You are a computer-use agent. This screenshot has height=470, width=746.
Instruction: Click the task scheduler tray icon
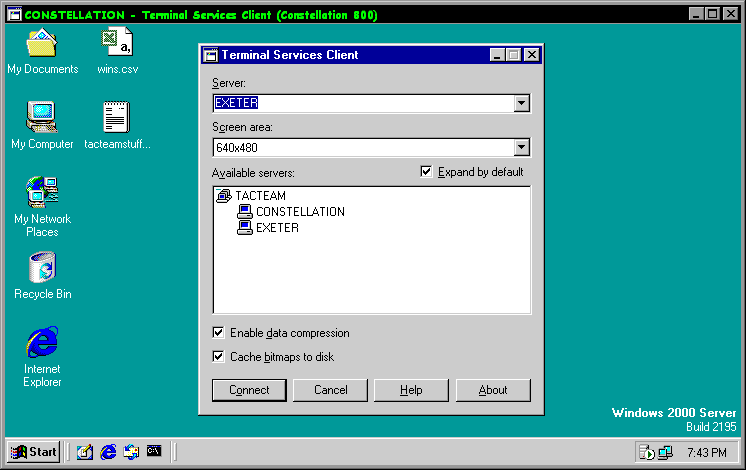tap(647, 452)
